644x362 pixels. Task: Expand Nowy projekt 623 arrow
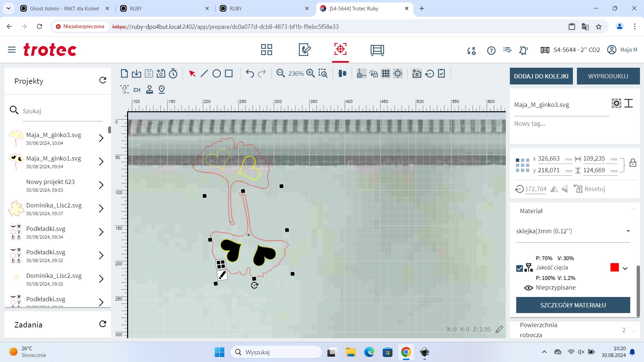101,185
